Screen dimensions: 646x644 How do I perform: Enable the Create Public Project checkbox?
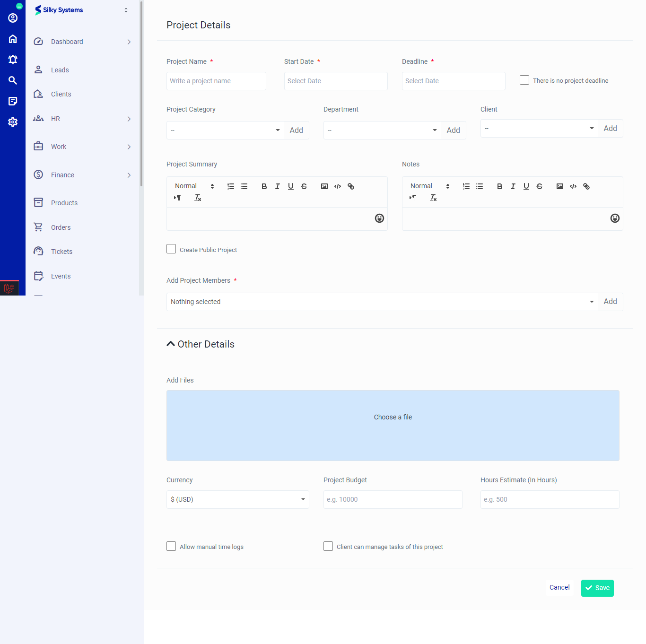point(171,248)
